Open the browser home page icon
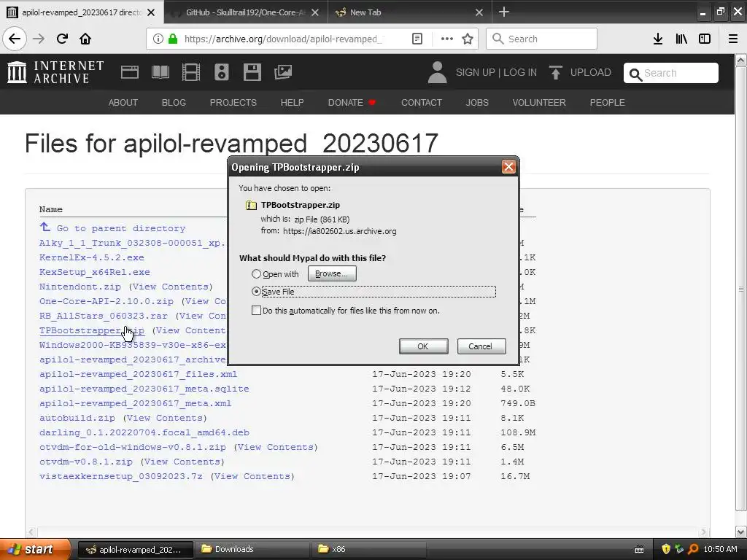This screenshot has width=747, height=560. click(x=85, y=39)
